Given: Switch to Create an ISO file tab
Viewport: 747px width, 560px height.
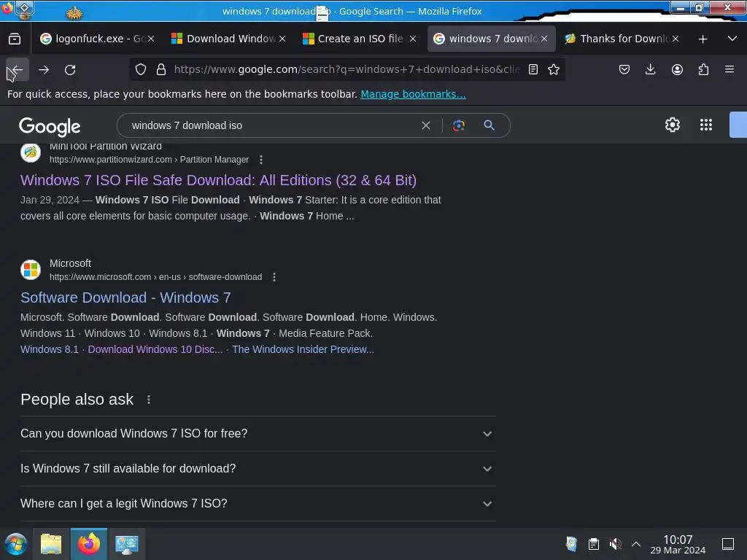Looking at the screenshot, I should (355, 39).
